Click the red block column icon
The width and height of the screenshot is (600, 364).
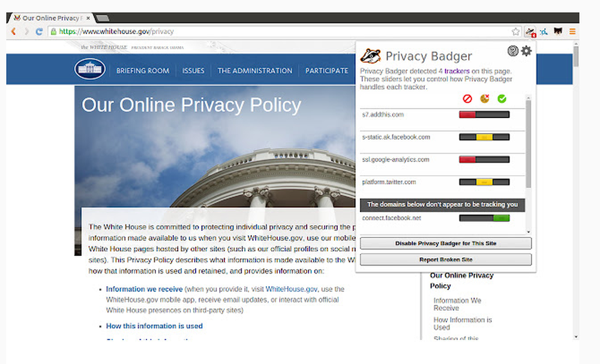[467, 99]
